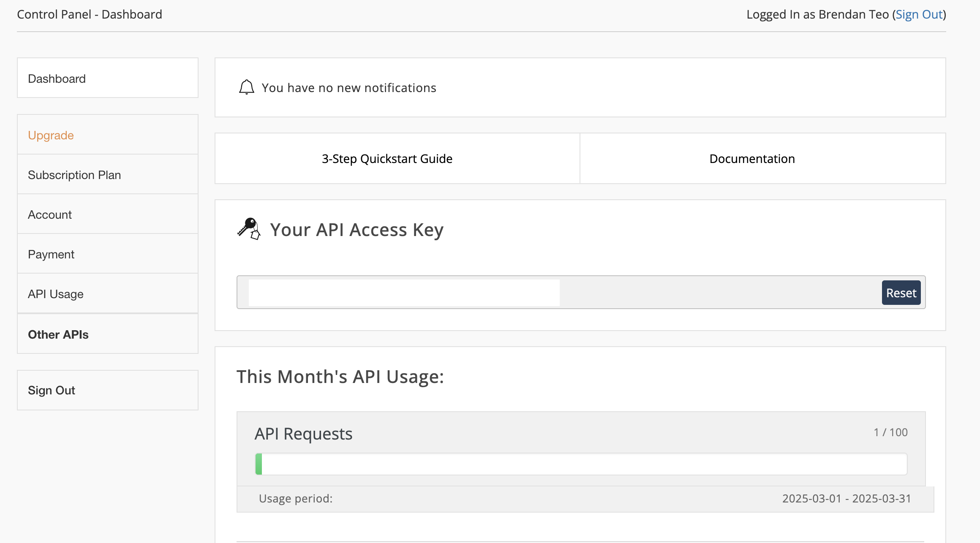Open the Documentation tab

pyautogui.click(x=752, y=159)
